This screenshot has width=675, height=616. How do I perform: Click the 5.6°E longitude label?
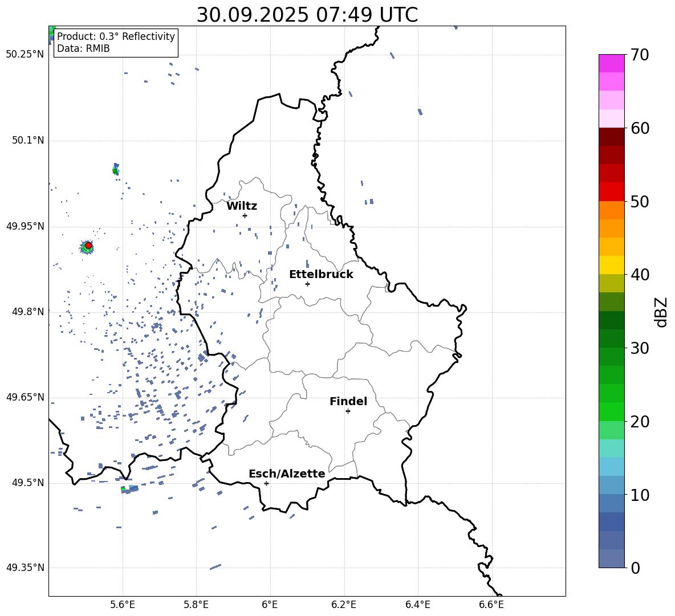tap(123, 605)
